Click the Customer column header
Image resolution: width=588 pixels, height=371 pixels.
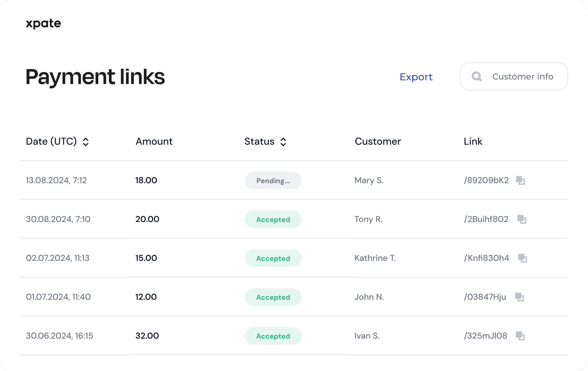tap(378, 142)
